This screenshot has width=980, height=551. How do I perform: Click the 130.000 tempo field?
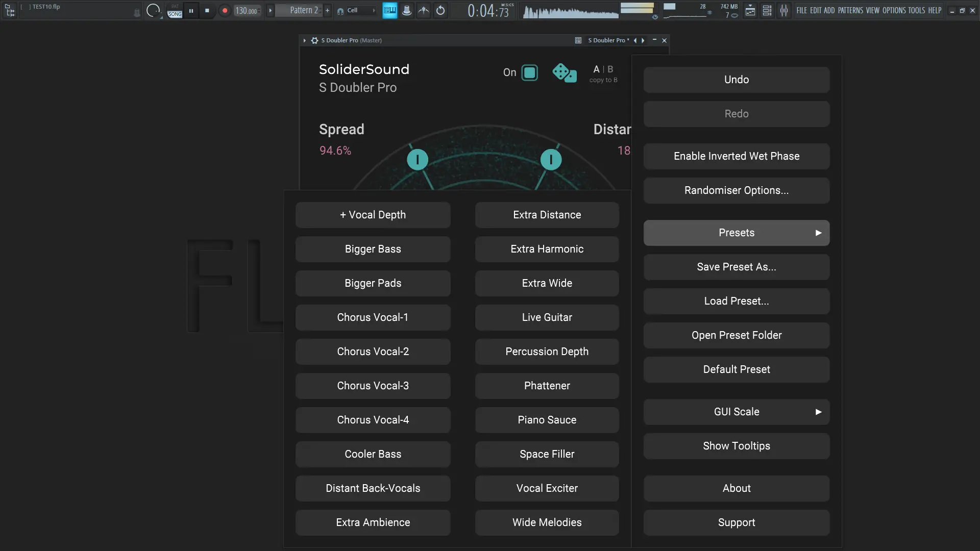[x=247, y=11]
